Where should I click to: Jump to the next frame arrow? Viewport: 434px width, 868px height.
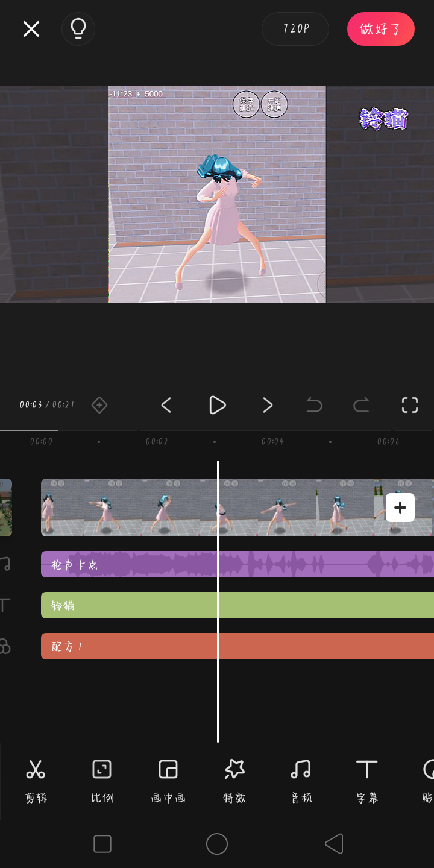pos(268,405)
